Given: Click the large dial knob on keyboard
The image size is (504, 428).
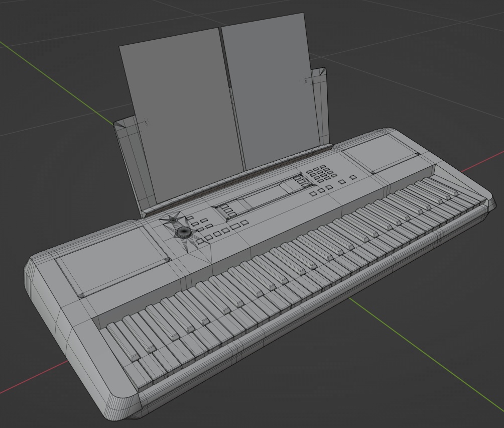Looking at the screenshot, I should pyautogui.click(x=184, y=232).
